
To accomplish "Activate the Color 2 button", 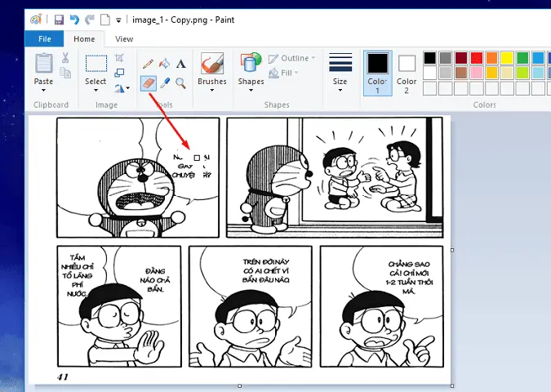I will (x=407, y=73).
